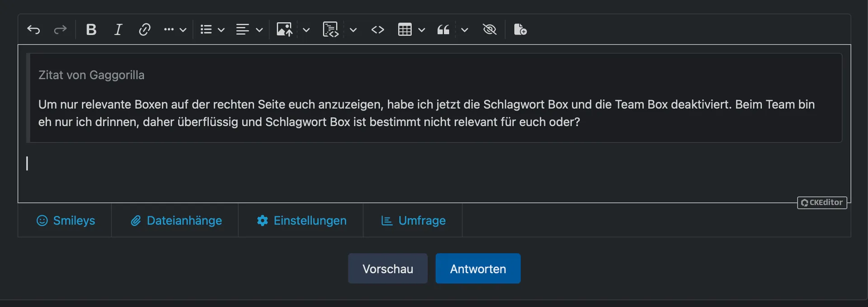
Task: Click the redo arrow icon
Action: tap(60, 30)
